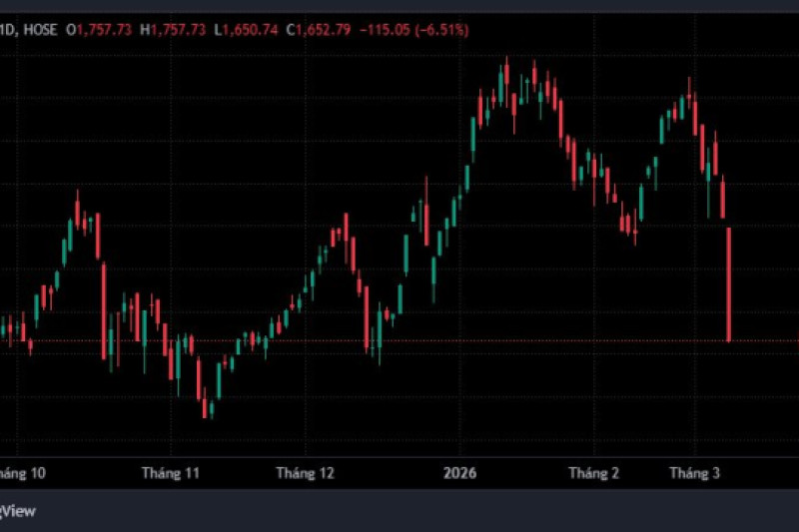Select the high price value H1,757.73
799x532 pixels.
176,30
